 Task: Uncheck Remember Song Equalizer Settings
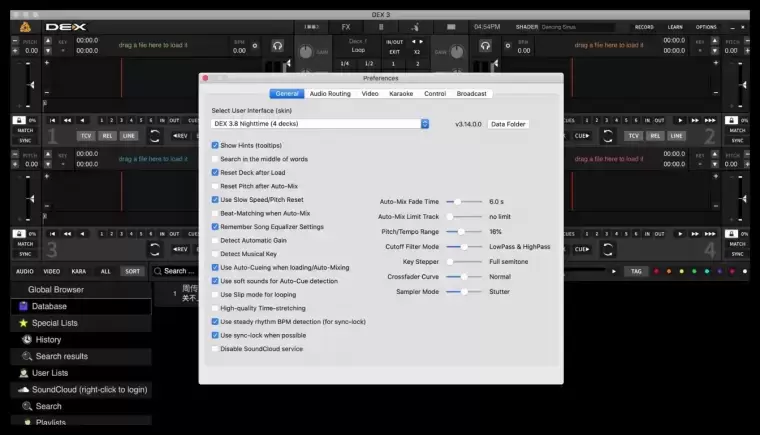[215, 226]
